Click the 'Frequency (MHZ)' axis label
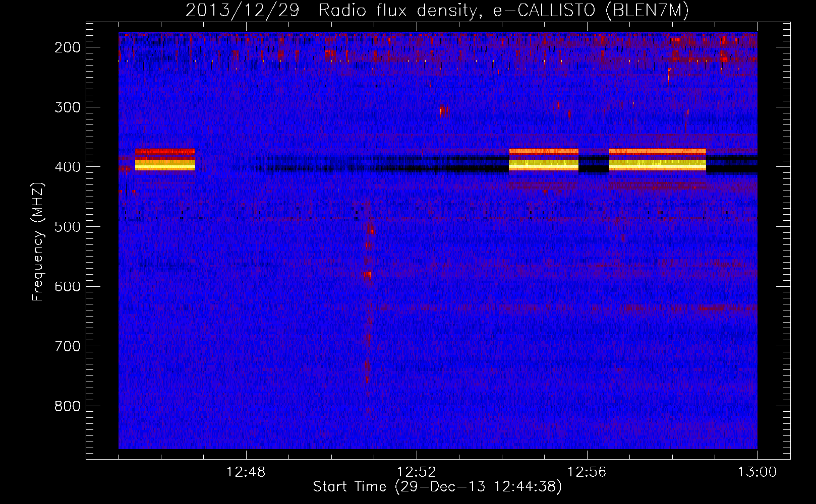The height and width of the screenshot is (504, 816). tap(38, 241)
